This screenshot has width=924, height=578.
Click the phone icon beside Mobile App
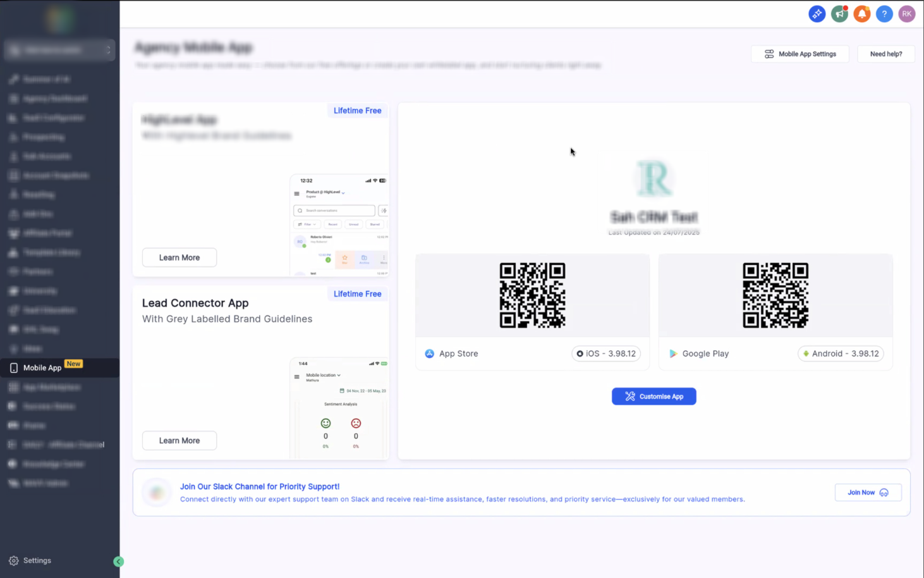14,368
